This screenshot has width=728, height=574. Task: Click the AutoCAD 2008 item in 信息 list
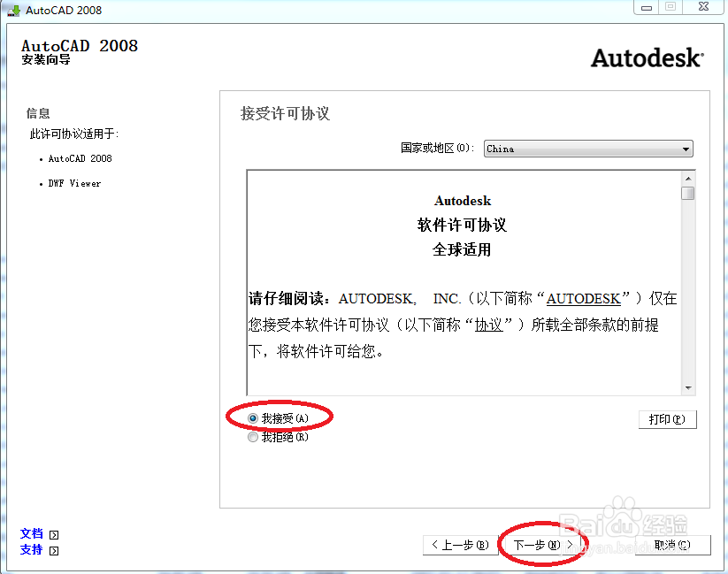[x=80, y=159]
